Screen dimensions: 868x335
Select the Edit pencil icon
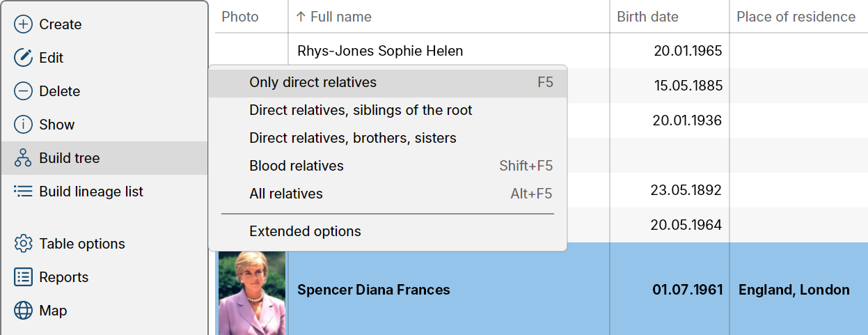[x=24, y=58]
